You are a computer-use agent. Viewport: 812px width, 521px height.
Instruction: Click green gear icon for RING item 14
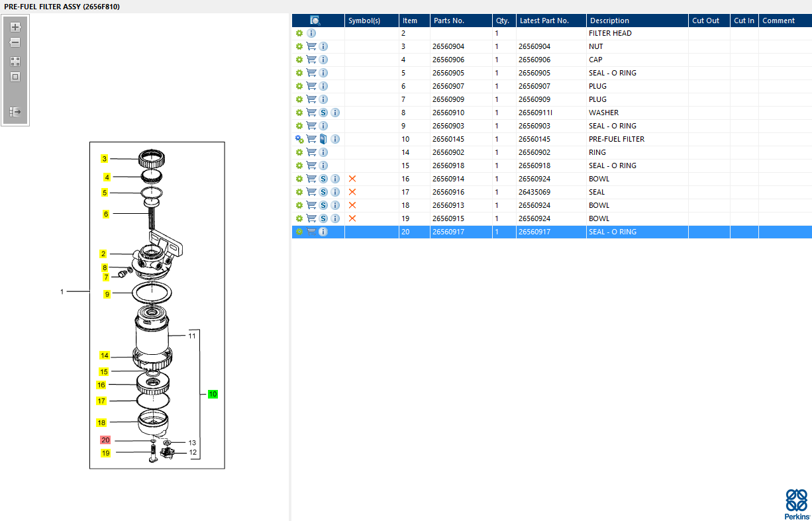299,152
